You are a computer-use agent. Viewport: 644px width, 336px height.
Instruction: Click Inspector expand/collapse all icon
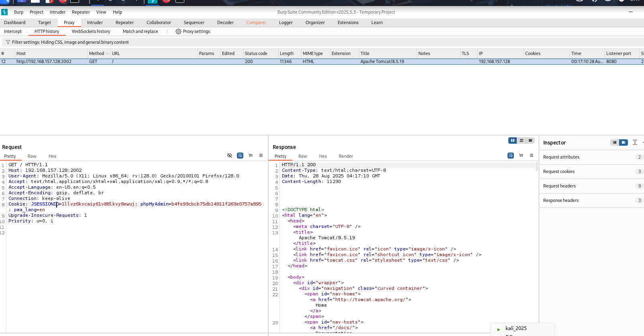coord(635,143)
